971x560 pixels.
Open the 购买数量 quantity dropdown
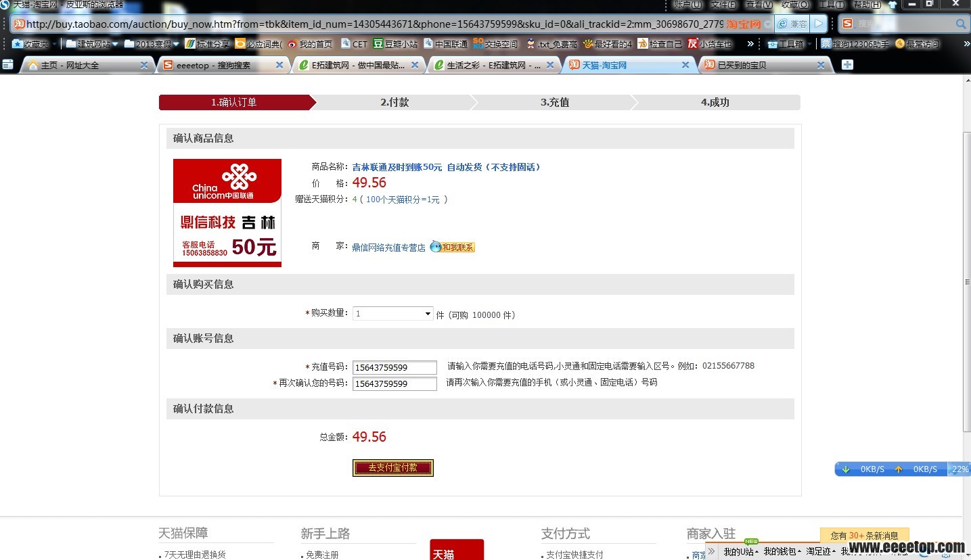(x=392, y=314)
